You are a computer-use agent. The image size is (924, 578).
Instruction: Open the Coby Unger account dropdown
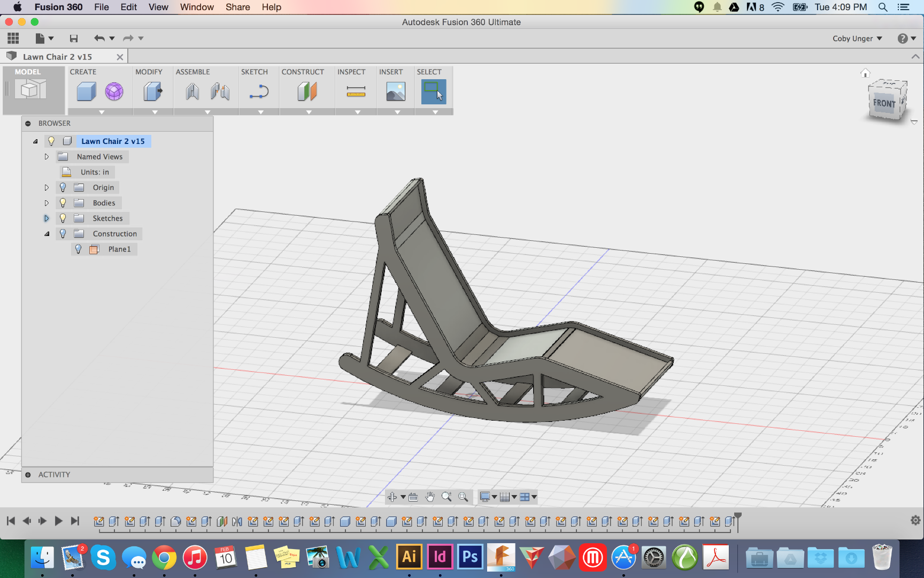857,39
